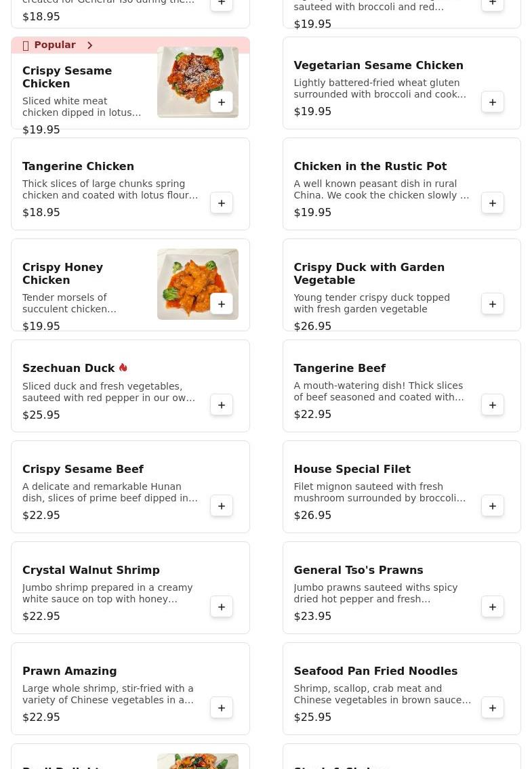532x769 pixels.
Task: View Crispy Sesame Chicken photo
Action: point(198,83)
